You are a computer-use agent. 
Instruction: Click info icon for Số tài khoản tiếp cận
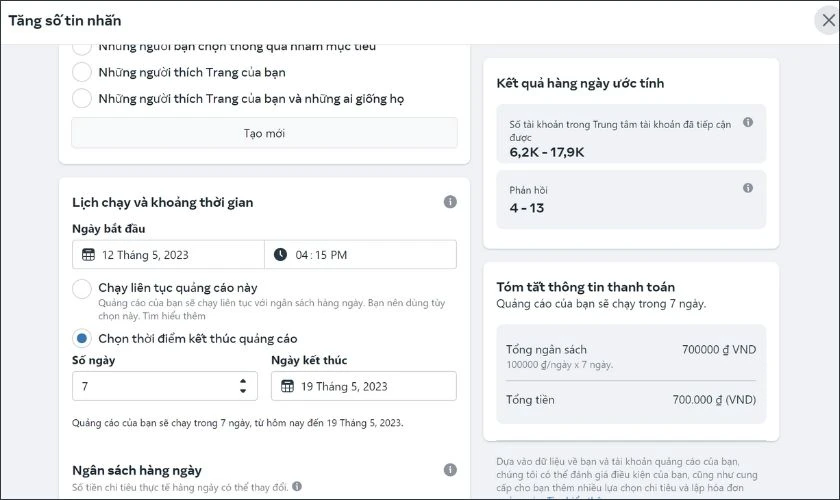click(748, 122)
